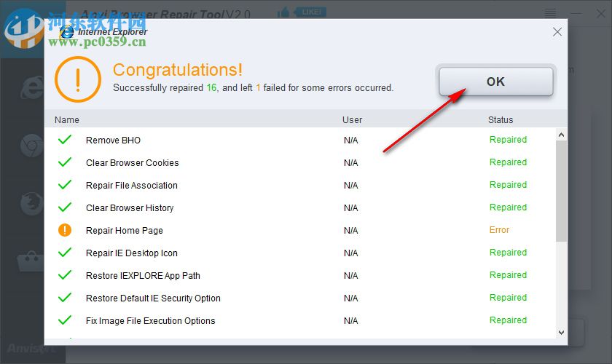This screenshot has width=612, height=364.
Task: Click the green checkmark beside Repair File Association
Action: 65,184
